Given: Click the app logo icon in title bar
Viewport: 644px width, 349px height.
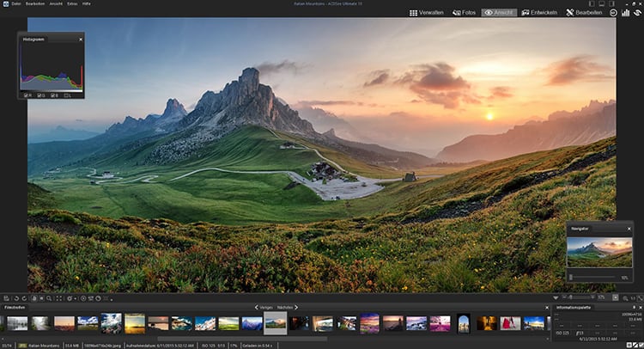Looking at the screenshot, I should [5, 4].
